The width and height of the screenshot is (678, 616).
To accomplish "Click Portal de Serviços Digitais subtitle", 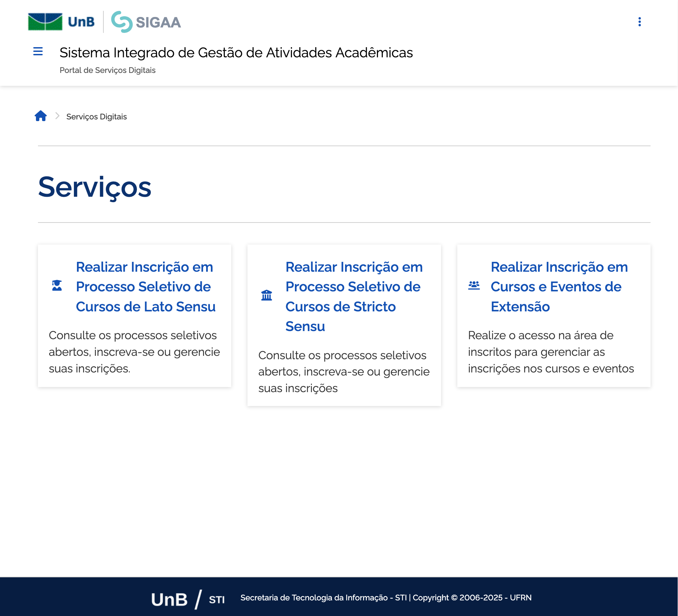I will tap(107, 70).
